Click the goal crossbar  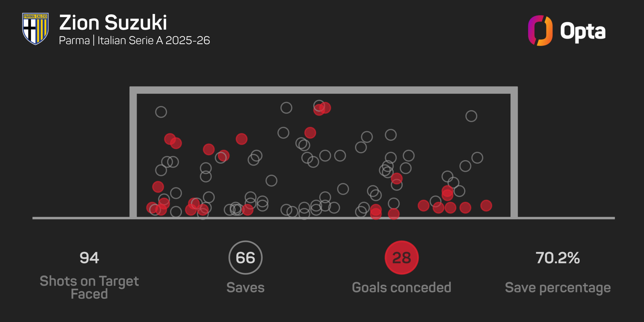click(324, 90)
